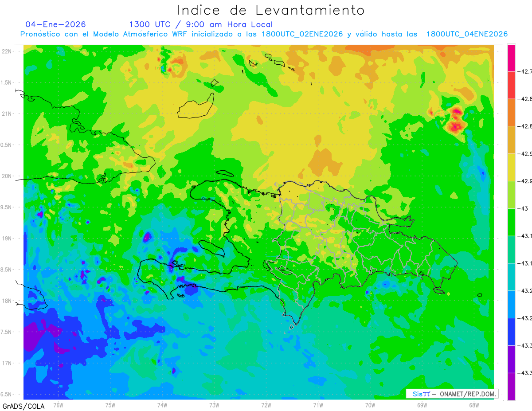
Task: Click the '70W' longitude label
Action: coord(370,405)
